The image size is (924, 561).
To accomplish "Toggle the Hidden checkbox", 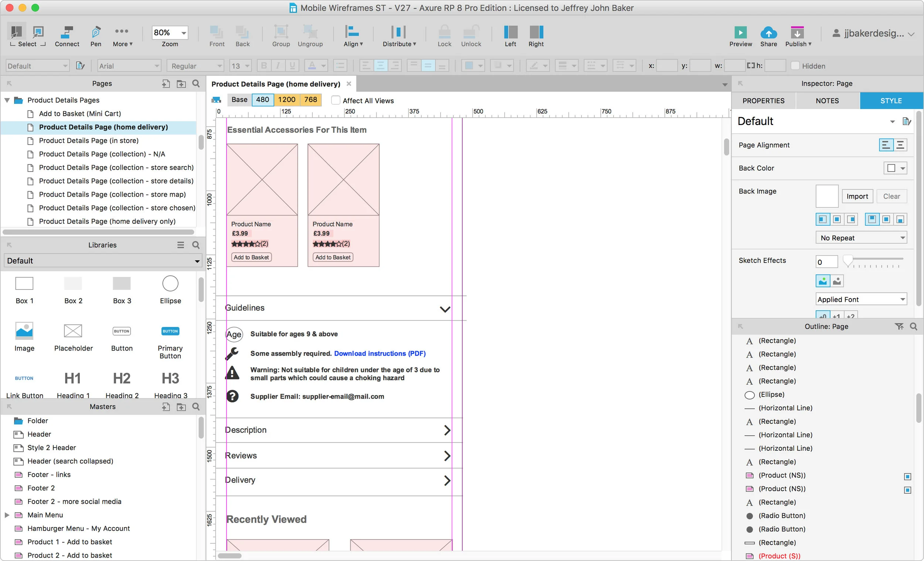I will (x=795, y=66).
